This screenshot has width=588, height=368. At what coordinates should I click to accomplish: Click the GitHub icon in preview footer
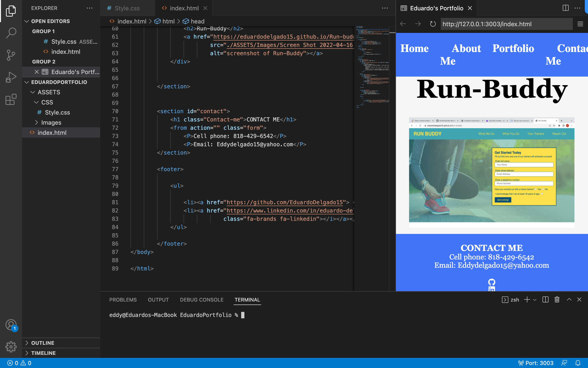[492, 282]
